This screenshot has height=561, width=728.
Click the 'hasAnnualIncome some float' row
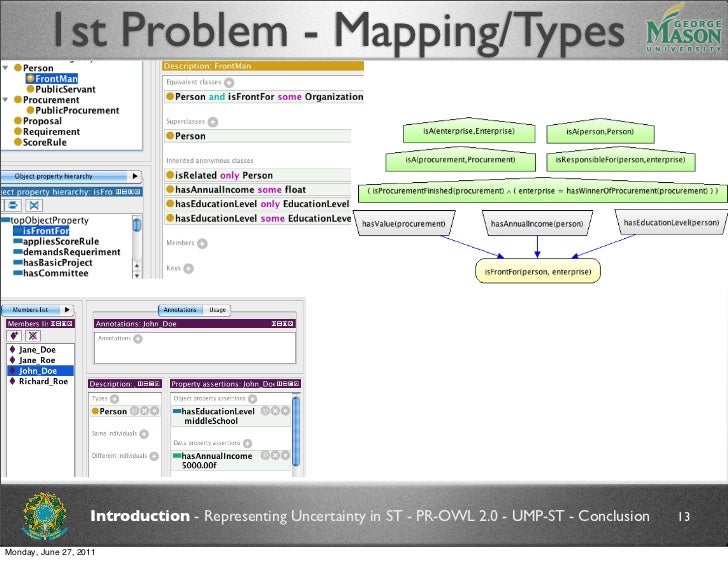click(258, 189)
